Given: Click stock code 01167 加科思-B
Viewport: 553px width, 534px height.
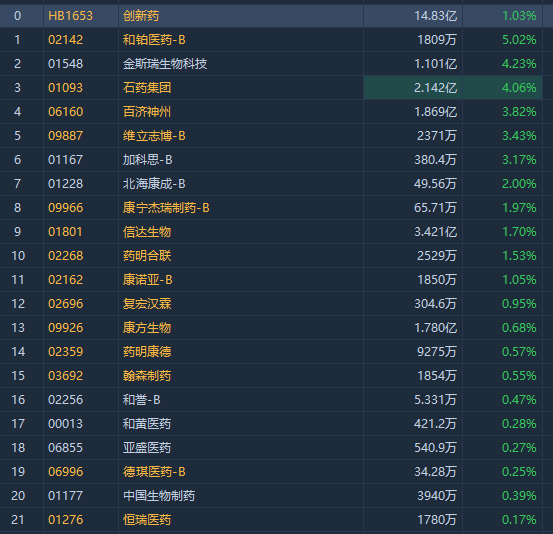Looking at the screenshot, I should coord(66,160).
